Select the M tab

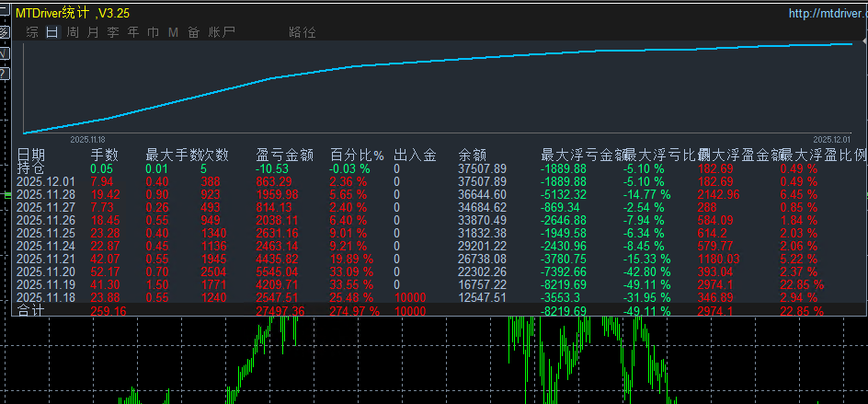tap(173, 32)
